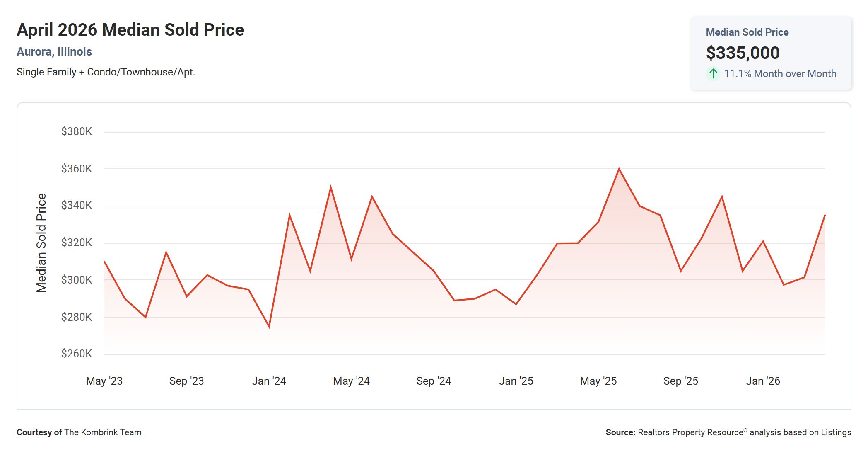Viewport: 868px width, 456px height.
Task: Click the $260K y-axis label
Action: 77,354
